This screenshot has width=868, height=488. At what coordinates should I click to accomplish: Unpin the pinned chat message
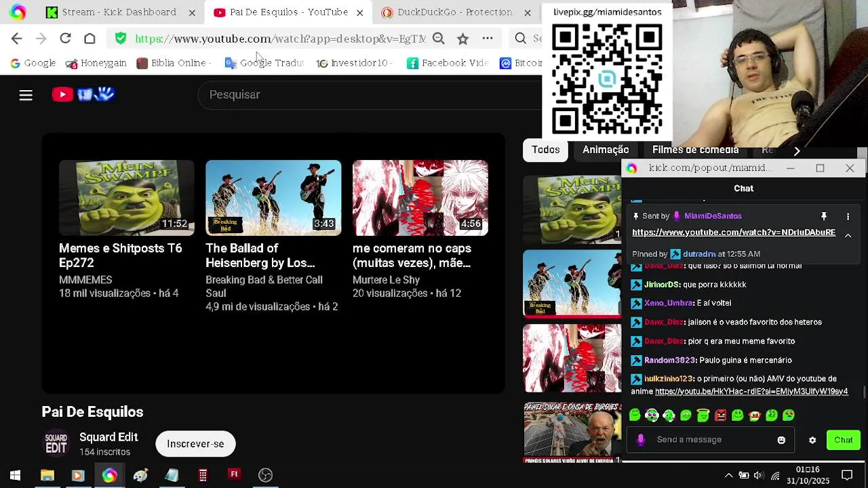[824, 216]
